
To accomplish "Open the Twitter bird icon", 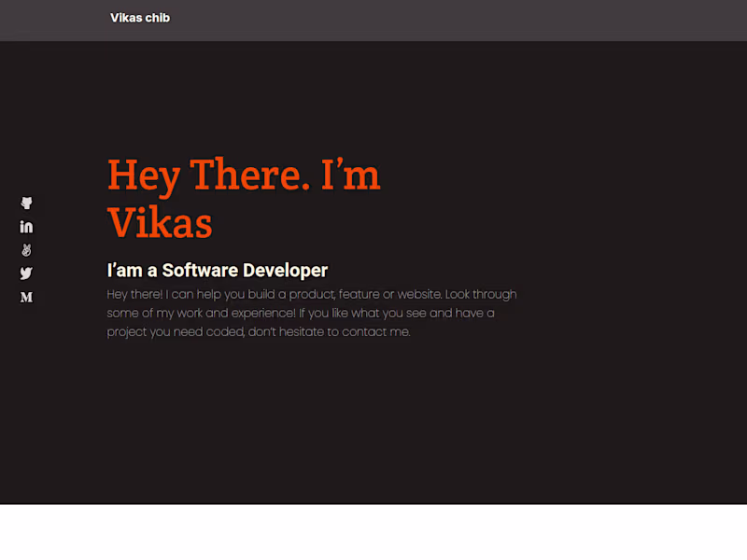I will click(x=26, y=273).
